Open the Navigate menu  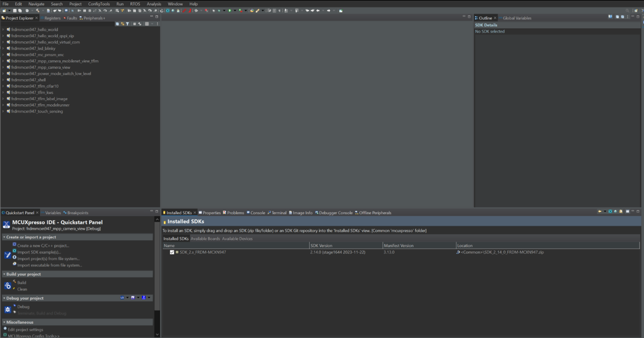coord(36,4)
